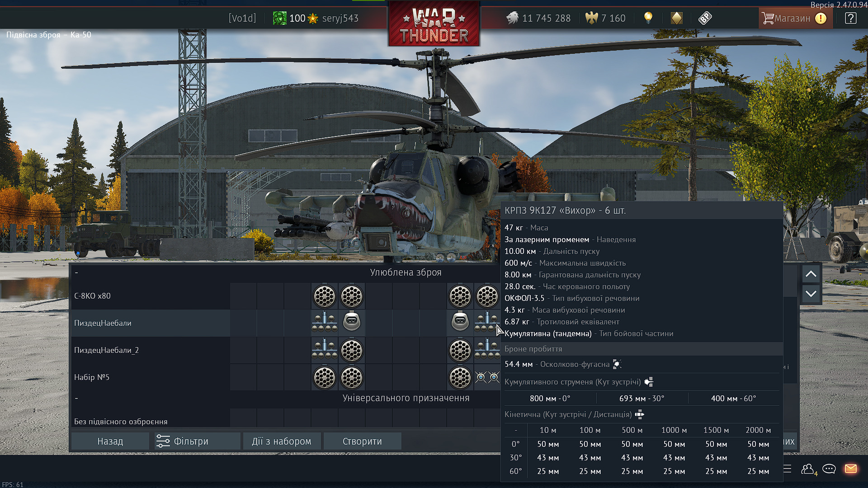The height and width of the screenshot is (488, 868).
Task: Move preset down with the down chevron
Action: pyautogui.click(x=811, y=294)
